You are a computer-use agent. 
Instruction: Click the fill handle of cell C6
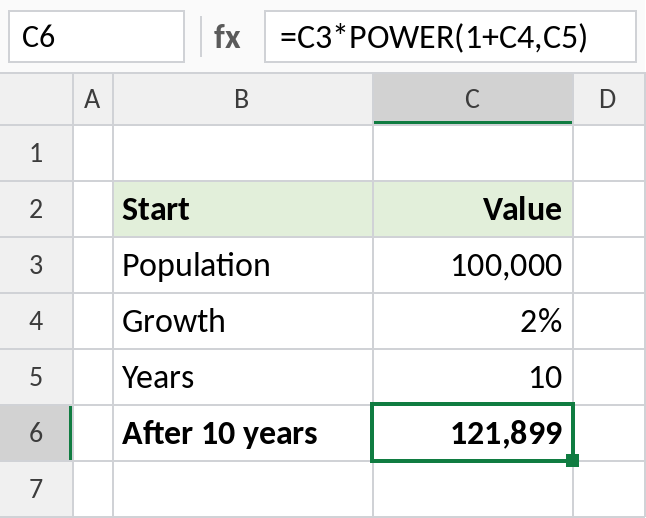pyautogui.click(x=573, y=460)
